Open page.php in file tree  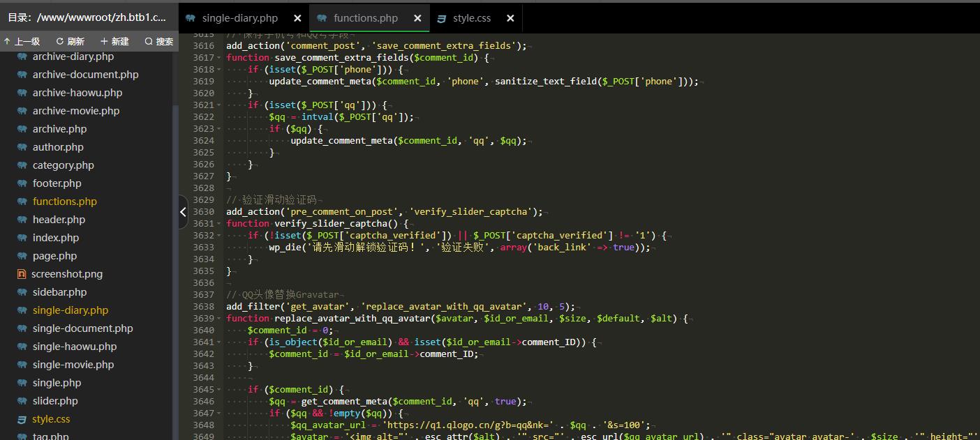click(x=54, y=256)
